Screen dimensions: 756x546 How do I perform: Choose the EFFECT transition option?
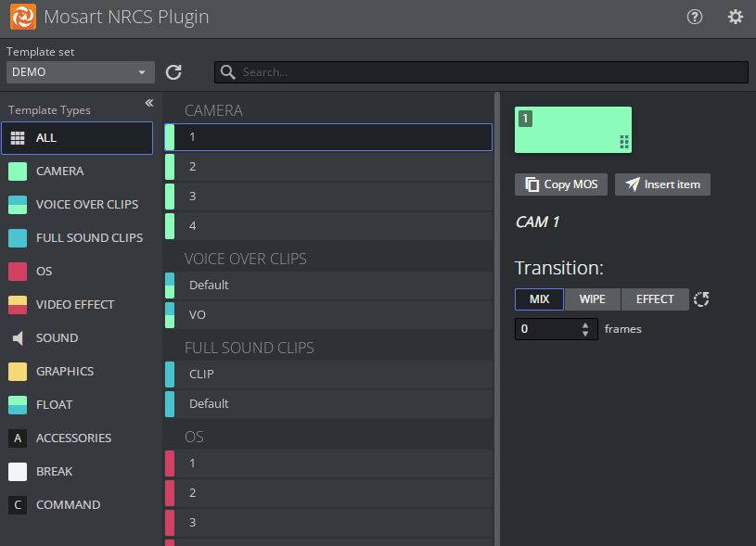coord(655,299)
